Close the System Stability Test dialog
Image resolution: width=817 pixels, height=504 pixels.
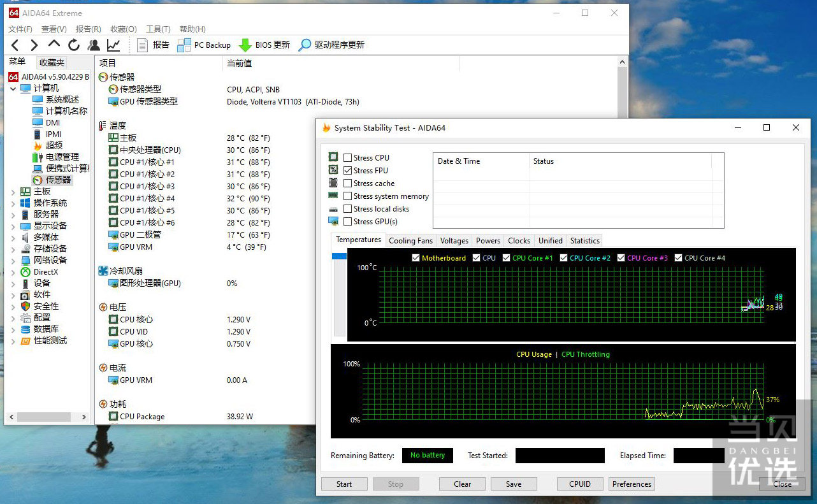[x=783, y=484]
